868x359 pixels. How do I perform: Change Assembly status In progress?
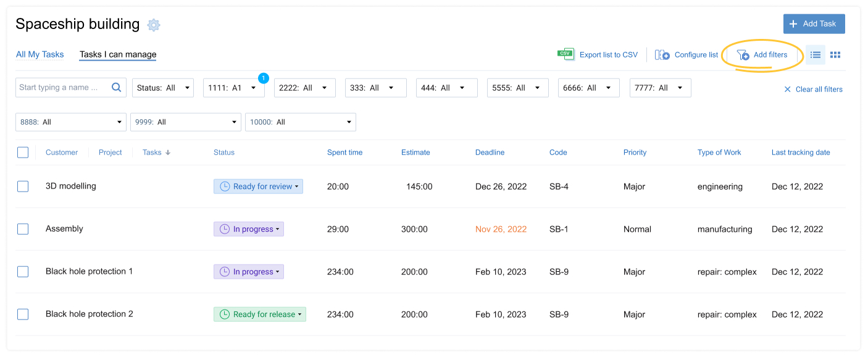tap(249, 229)
